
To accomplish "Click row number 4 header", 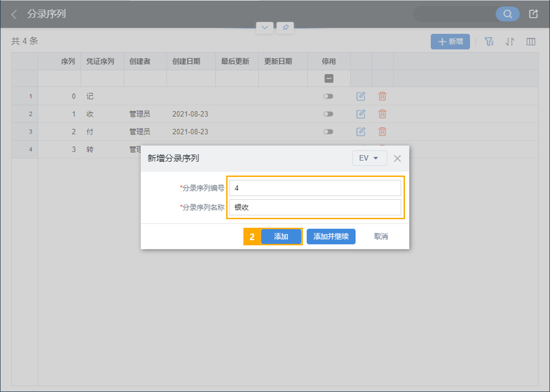I will coord(25,149).
